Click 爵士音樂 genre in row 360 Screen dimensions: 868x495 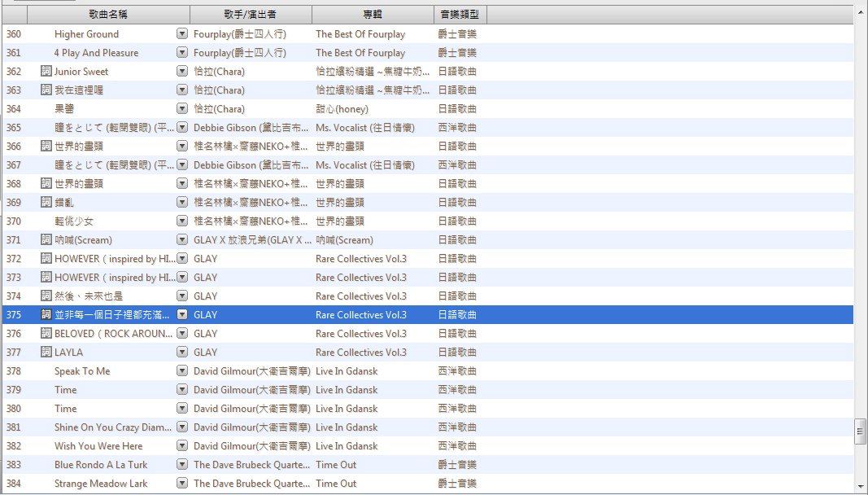(x=457, y=34)
